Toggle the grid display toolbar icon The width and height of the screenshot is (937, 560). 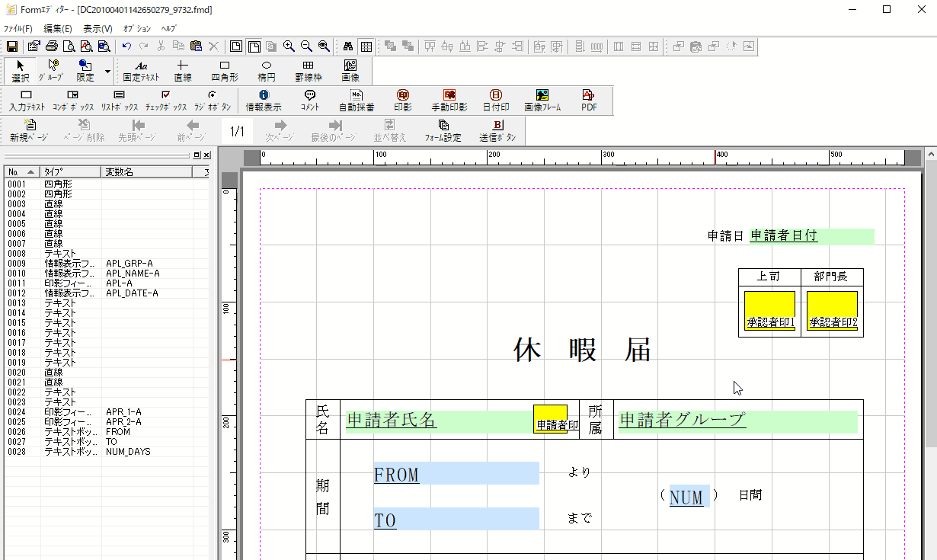[x=366, y=46]
